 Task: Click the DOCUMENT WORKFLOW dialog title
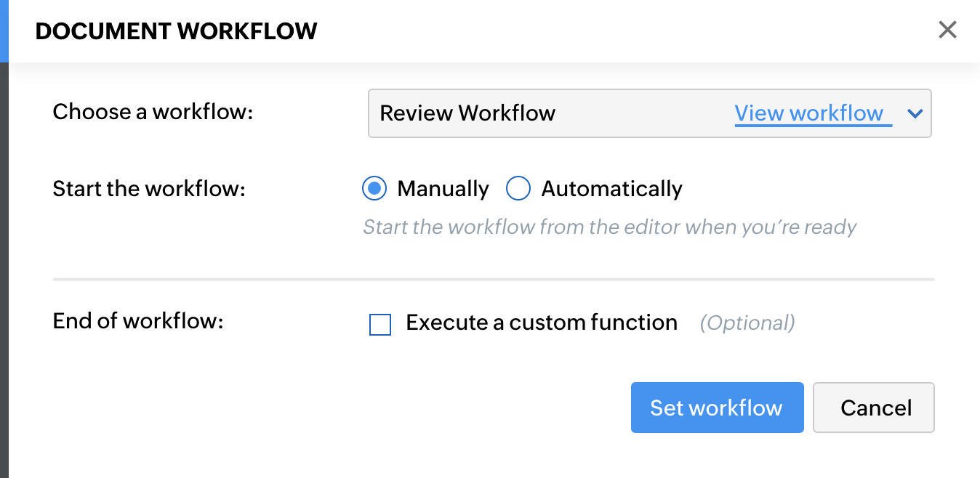pos(176,31)
